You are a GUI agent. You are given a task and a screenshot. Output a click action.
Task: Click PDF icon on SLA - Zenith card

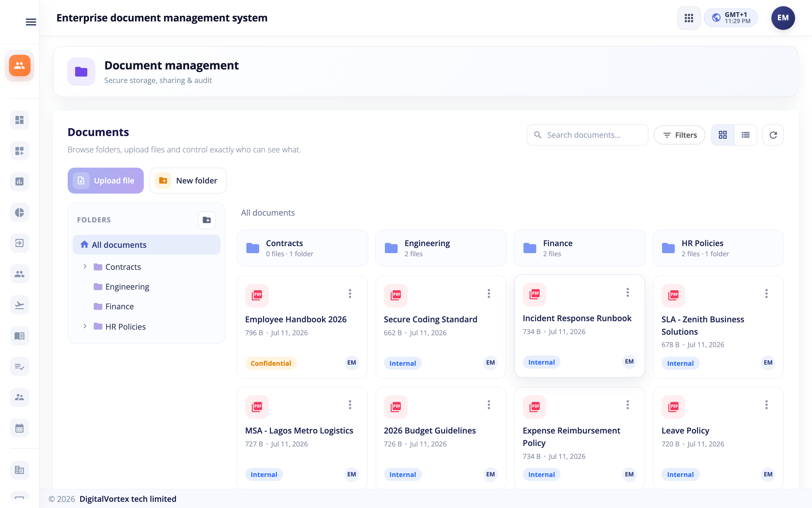click(x=673, y=295)
